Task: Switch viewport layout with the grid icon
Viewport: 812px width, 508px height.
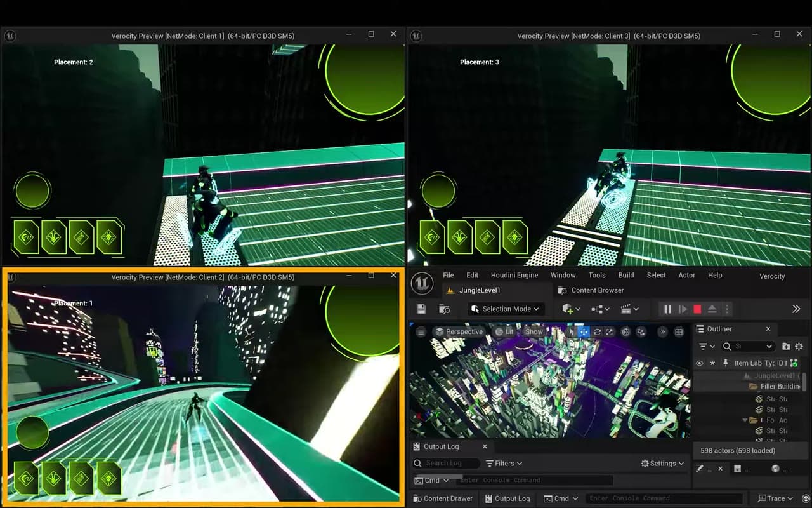Action: click(x=679, y=331)
